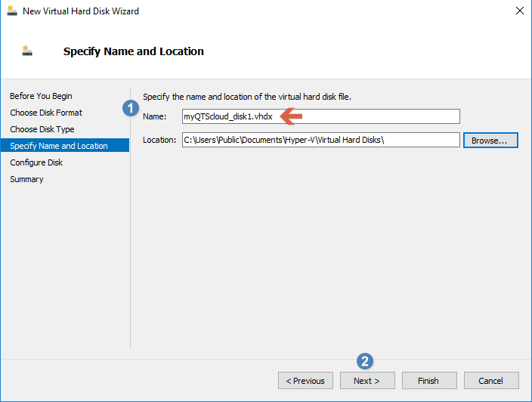This screenshot has height=402, width=532.
Task: Close the wizard window with X
Action: click(519, 11)
